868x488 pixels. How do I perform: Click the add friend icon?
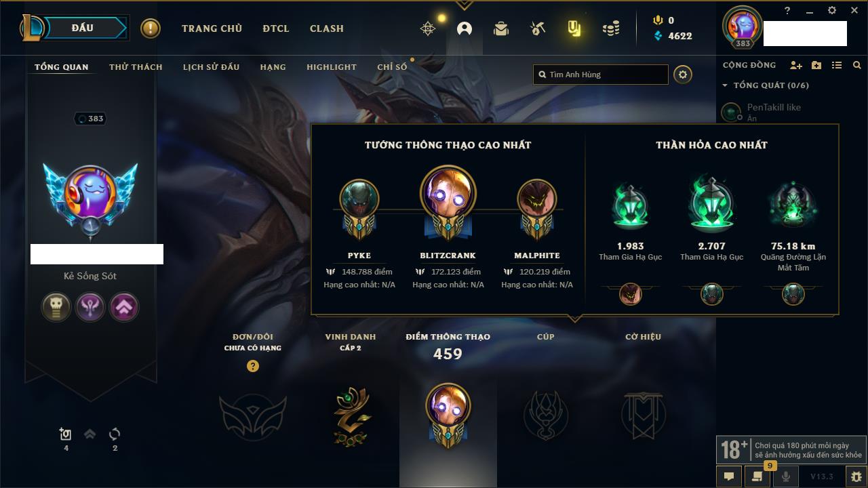[x=796, y=65]
